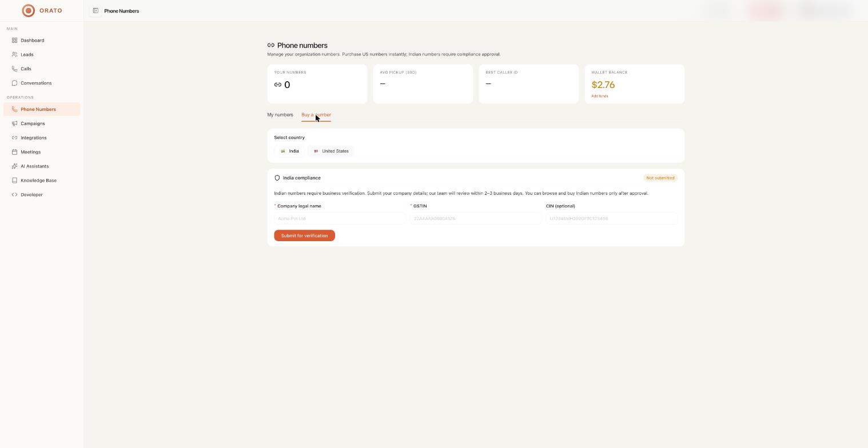Open Dashboard via its grid icon
The height and width of the screenshot is (448, 868).
point(15,41)
